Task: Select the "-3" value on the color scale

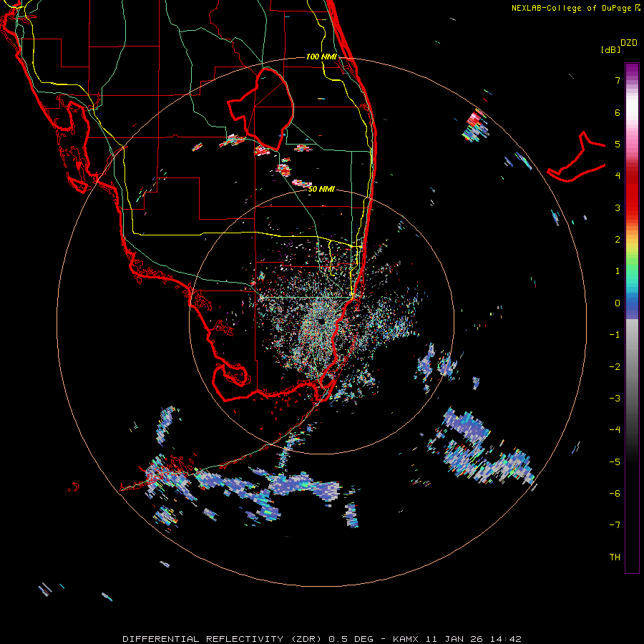Action: [615, 399]
